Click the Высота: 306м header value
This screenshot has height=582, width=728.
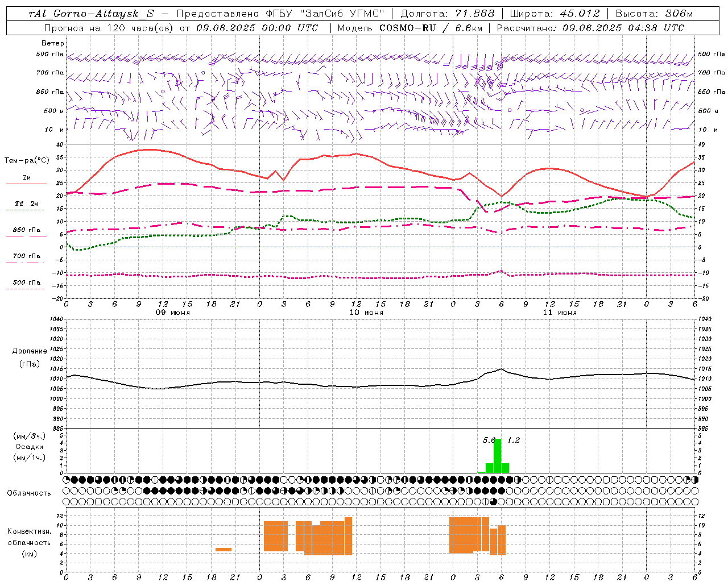pyautogui.click(x=654, y=14)
